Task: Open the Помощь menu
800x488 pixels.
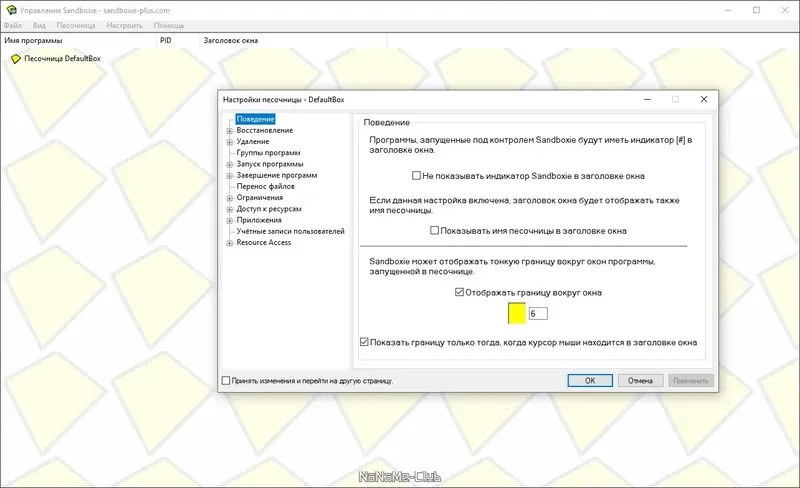Action: coord(169,25)
